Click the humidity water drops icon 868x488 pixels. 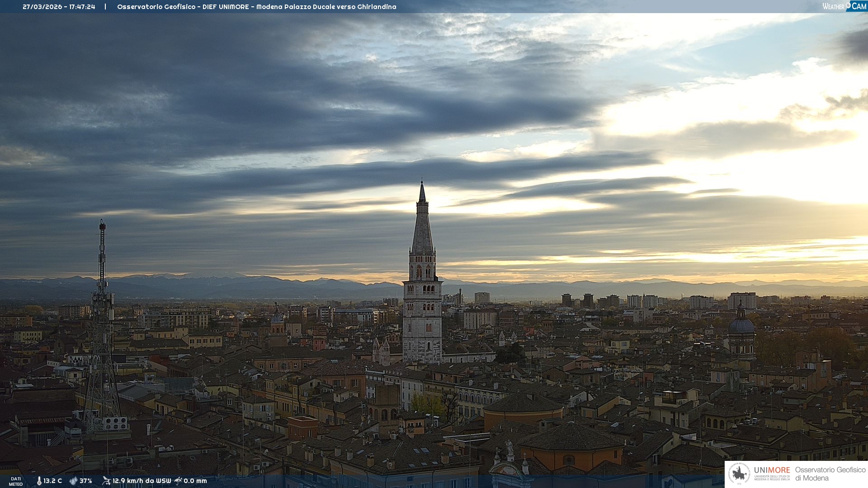point(73,481)
